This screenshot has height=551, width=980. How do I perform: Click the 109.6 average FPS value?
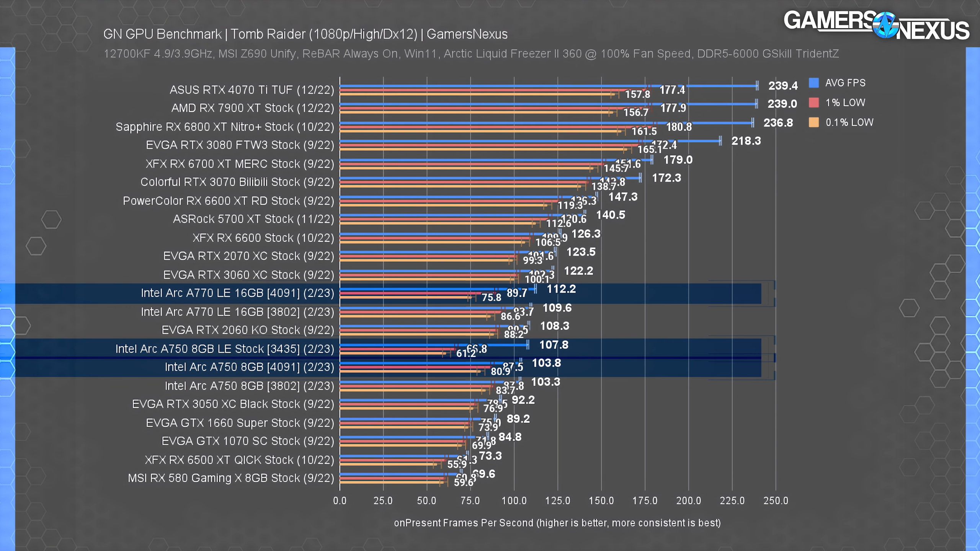[557, 308]
